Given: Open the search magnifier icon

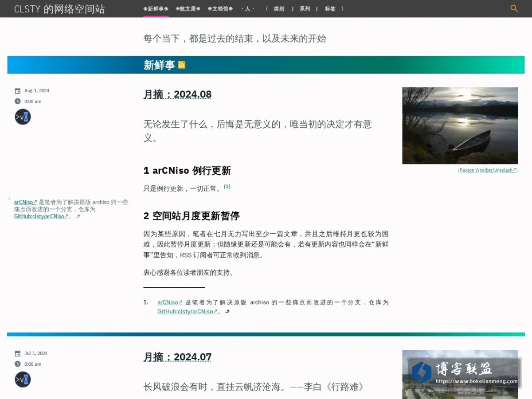Looking at the screenshot, I should 514,8.
